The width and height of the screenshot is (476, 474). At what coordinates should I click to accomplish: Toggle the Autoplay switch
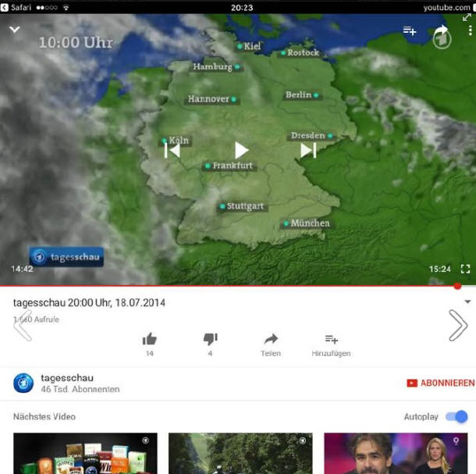(x=456, y=417)
